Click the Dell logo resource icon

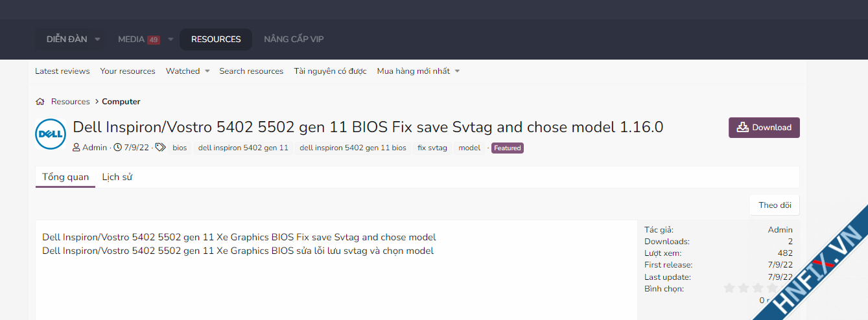[51, 135]
